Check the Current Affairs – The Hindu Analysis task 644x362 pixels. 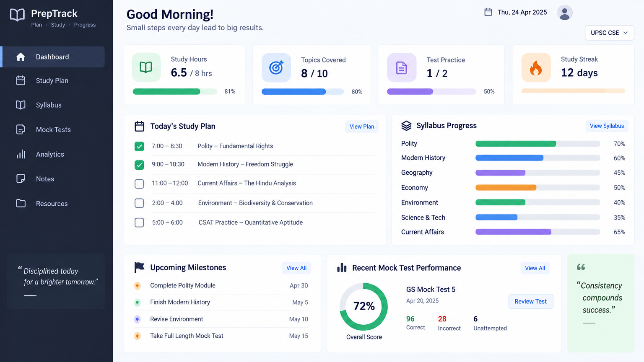pos(139,184)
